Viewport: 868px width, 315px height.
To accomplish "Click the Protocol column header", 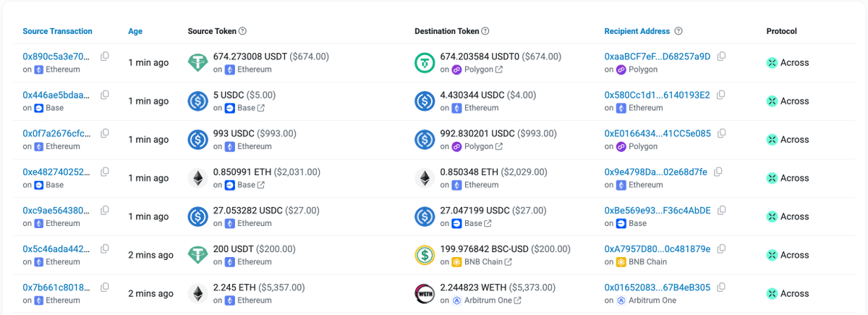I will pyautogui.click(x=781, y=31).
